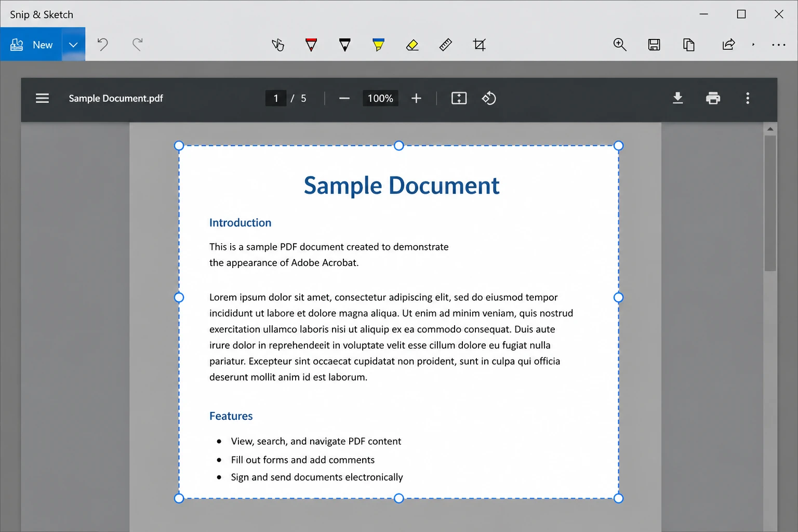Image resolution: width=798 pixels, height=532 pixels.
Task: Click the Sample Document.pdf file name
Action: click(x=116, y=98)
